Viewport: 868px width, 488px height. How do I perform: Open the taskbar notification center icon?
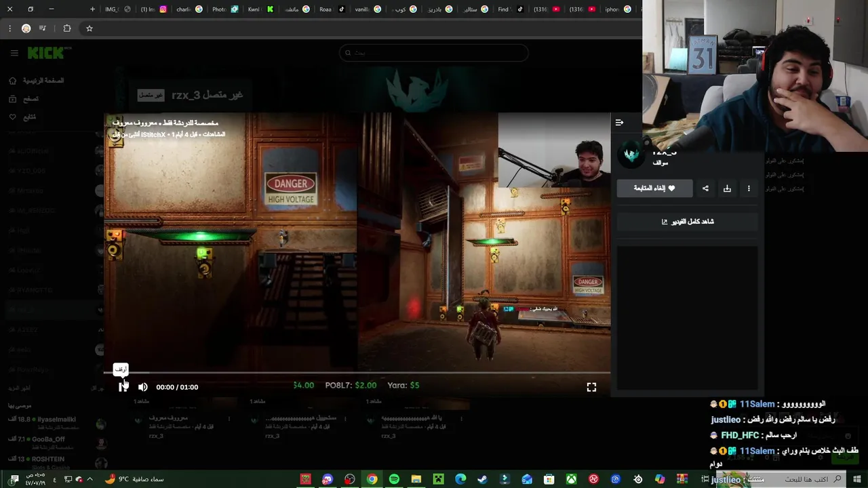14,479
